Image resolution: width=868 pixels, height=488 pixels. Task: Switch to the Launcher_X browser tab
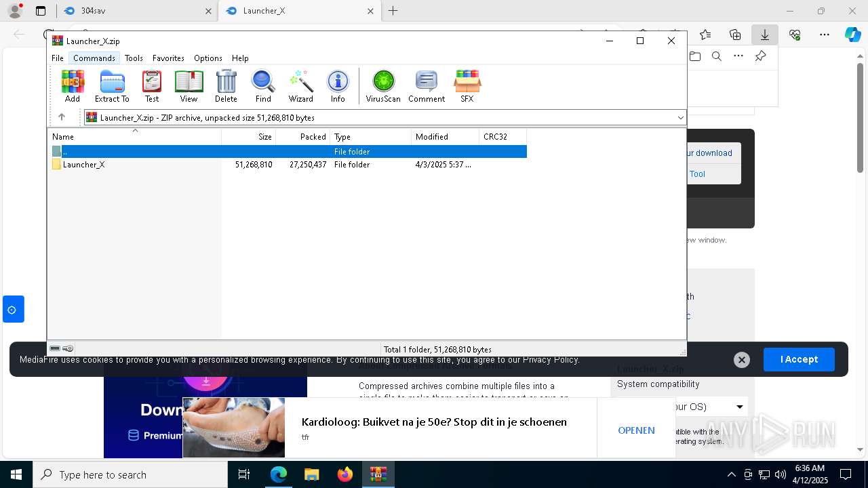(300, 11)
